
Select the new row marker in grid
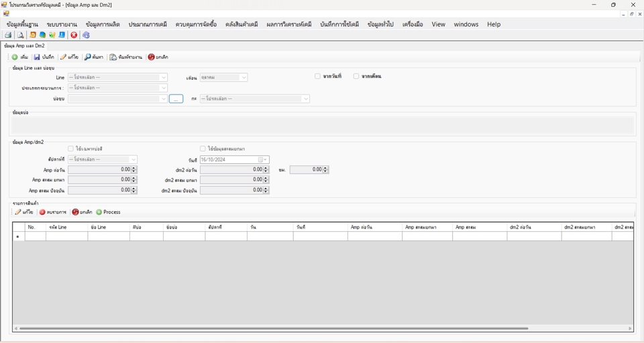[x=19, y=236]
